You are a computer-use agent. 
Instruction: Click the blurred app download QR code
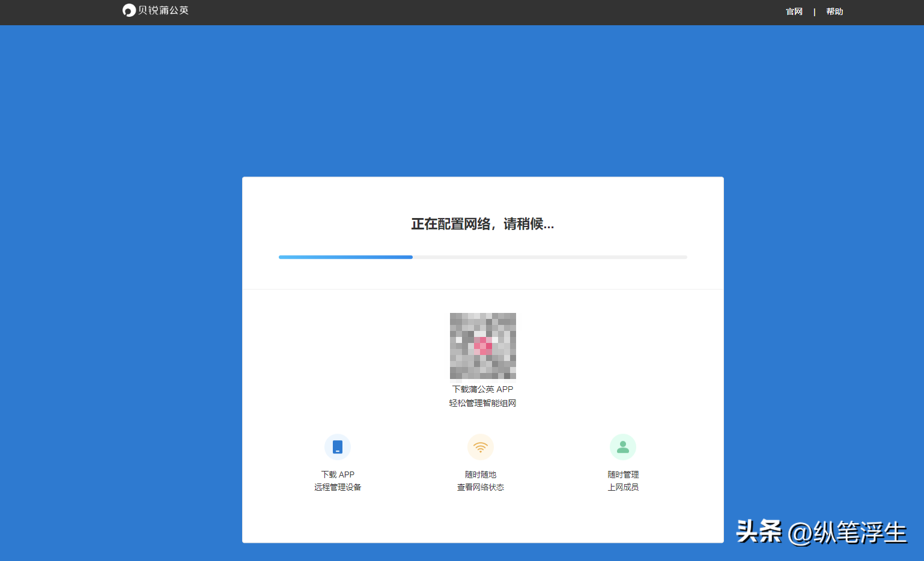point(483,346)
